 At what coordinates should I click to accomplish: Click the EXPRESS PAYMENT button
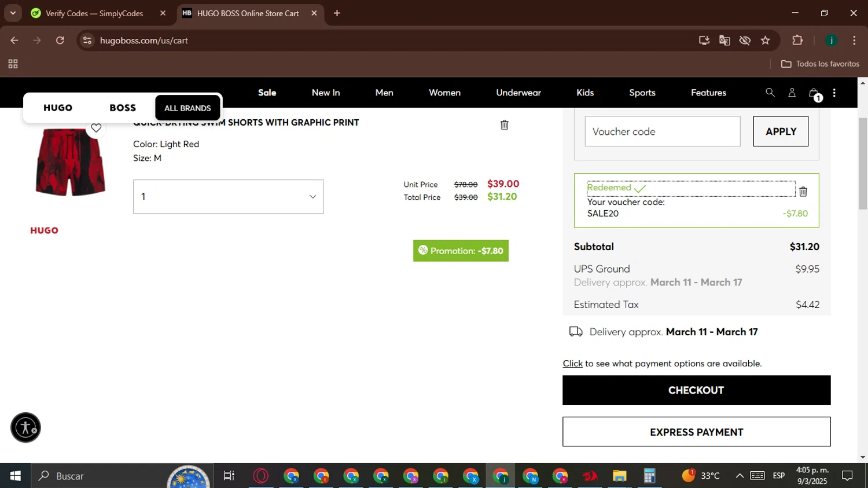[x=696, y=432]
